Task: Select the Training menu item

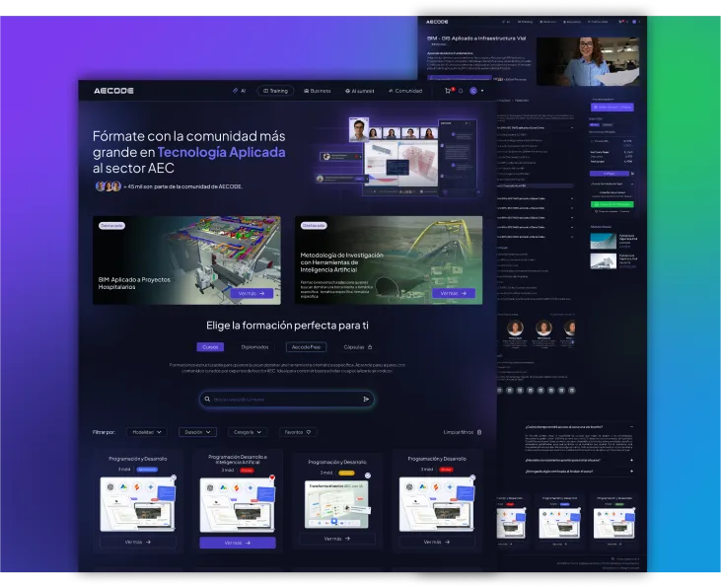Action: tap(275, 91)
